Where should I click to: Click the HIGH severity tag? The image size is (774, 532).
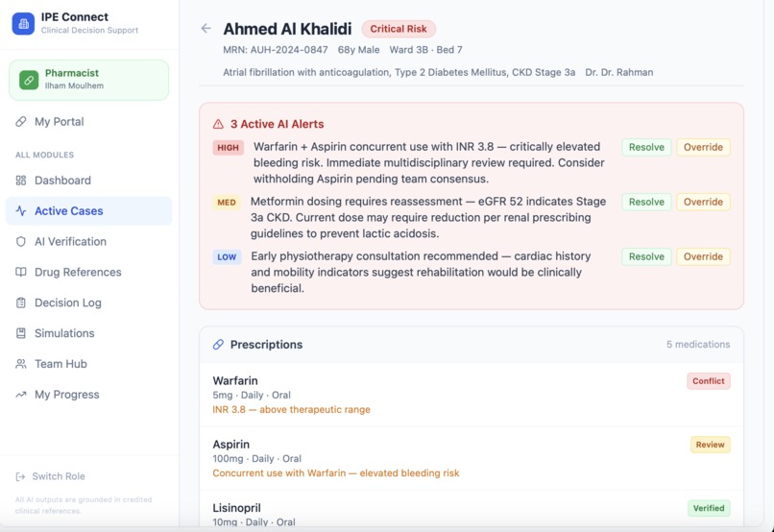click(228, 148)
